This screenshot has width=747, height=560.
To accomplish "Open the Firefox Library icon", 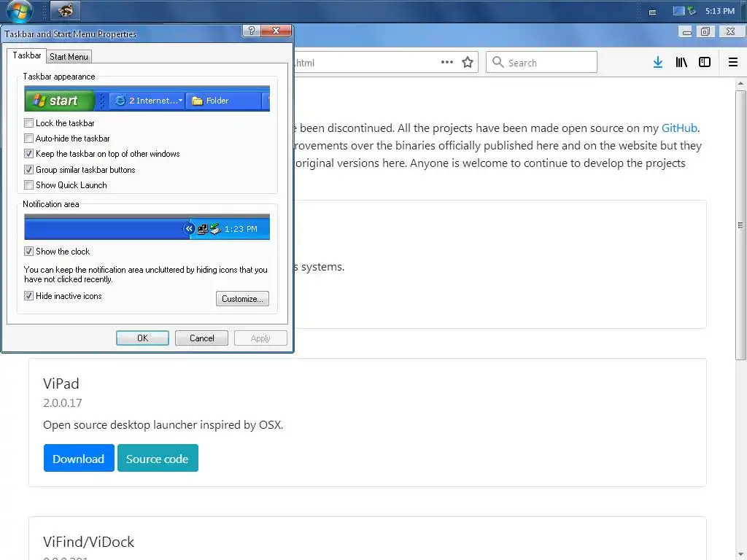I will (681, 63).
